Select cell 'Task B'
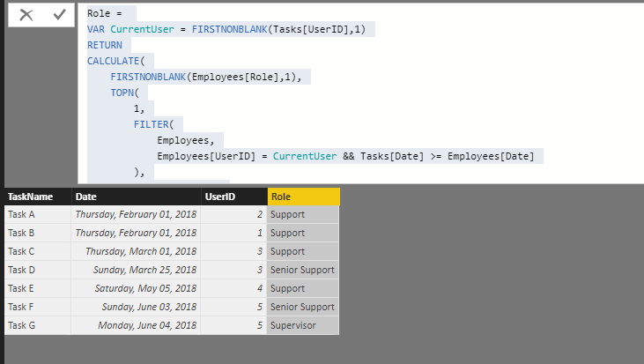This screenshot has height=364, width=644. (38, 233)
